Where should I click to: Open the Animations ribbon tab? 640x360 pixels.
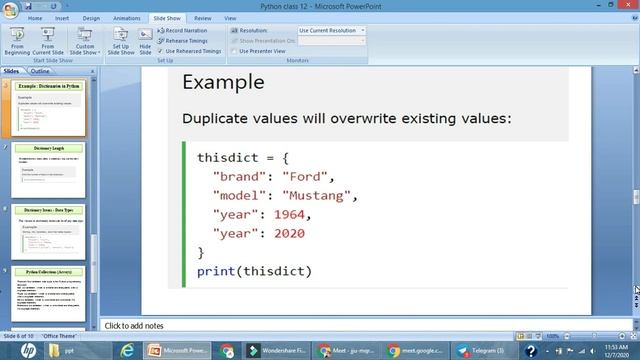(127, 18)
